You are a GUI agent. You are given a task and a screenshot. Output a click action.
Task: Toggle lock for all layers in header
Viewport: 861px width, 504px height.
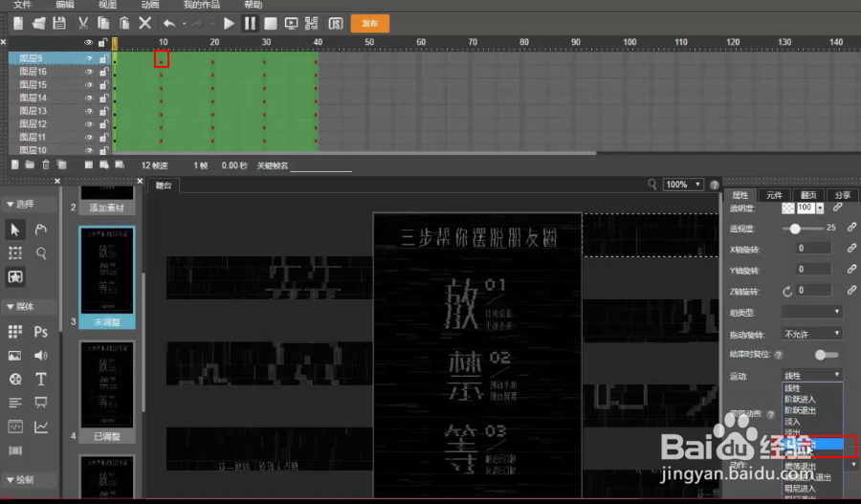point(102,42)
